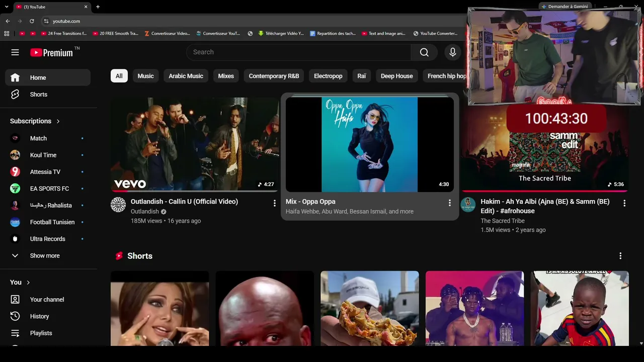644x362 pixels.
Task: Open Shorts section options menu
Action: 620,256
